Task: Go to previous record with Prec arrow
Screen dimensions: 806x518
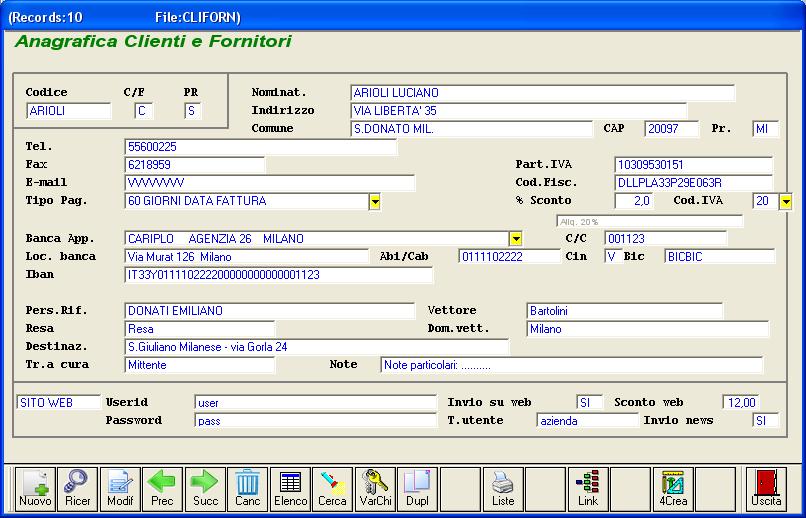Action: pyautogui.click(x=162, y=489)
